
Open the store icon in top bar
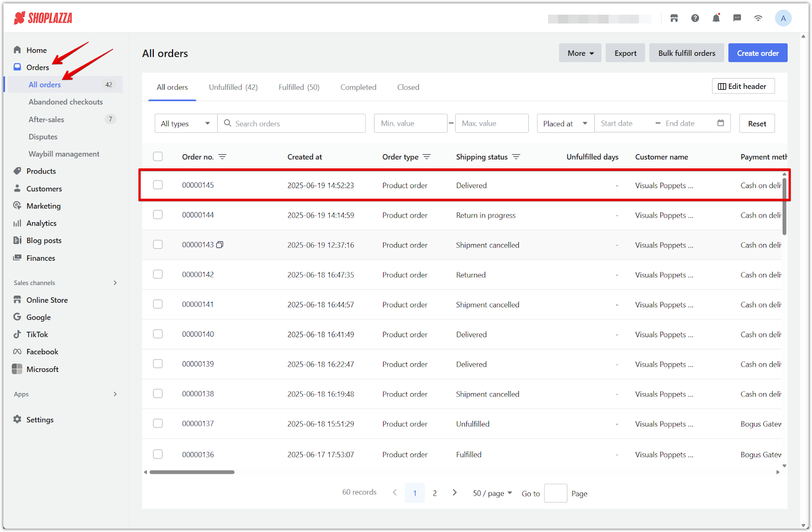point(674,18)
